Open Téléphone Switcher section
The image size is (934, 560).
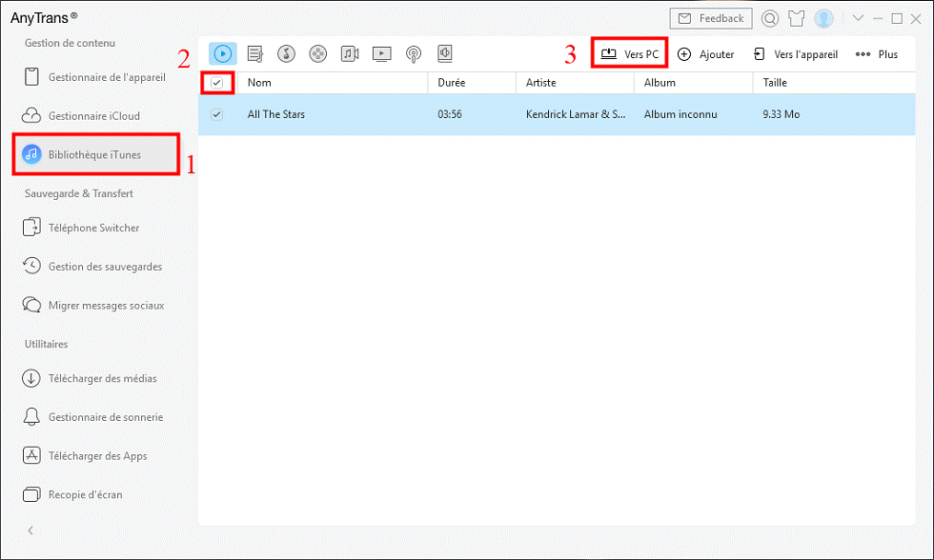point(95,228)
